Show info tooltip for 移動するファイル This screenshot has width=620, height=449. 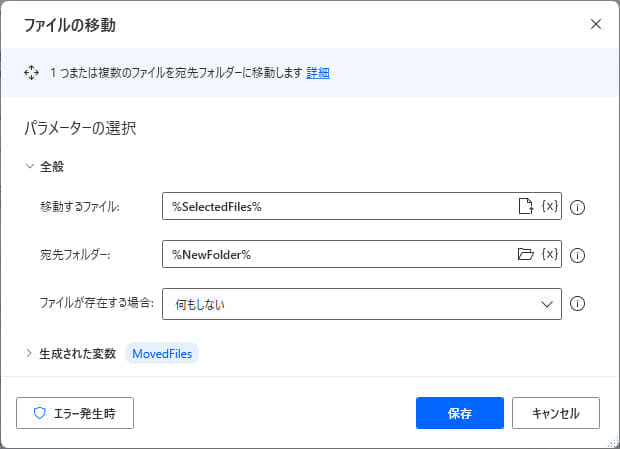click(577, 207)
